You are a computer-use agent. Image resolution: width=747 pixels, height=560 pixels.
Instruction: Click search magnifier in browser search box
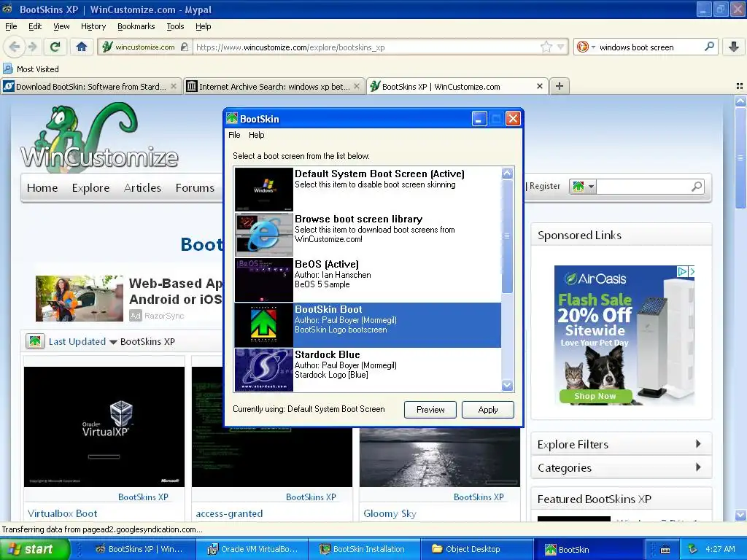coord(709,47)
